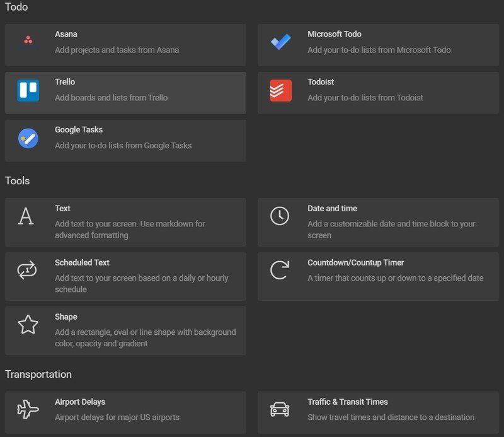Viewport: 504px width, 437px height.
Task: Click 'Add your to-do lists from Microsoft Todo' text
Action: pyautogui.click(x=379, y=50)
